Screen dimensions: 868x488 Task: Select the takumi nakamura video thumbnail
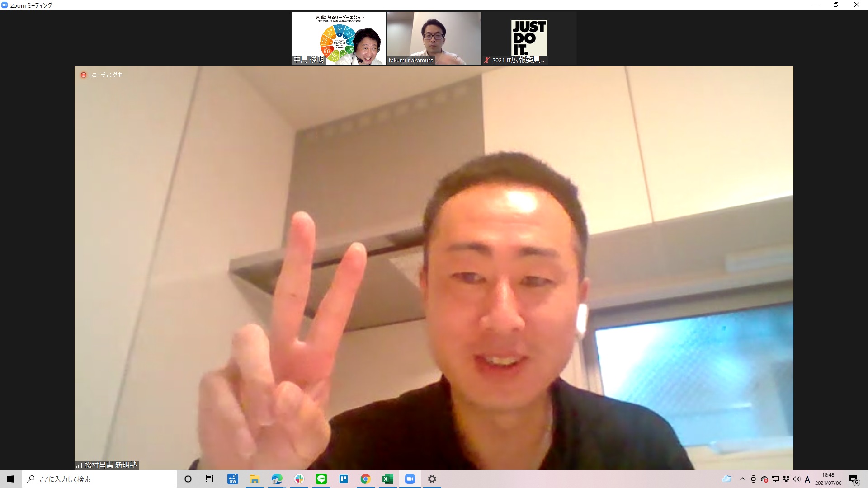pos(434,38)
